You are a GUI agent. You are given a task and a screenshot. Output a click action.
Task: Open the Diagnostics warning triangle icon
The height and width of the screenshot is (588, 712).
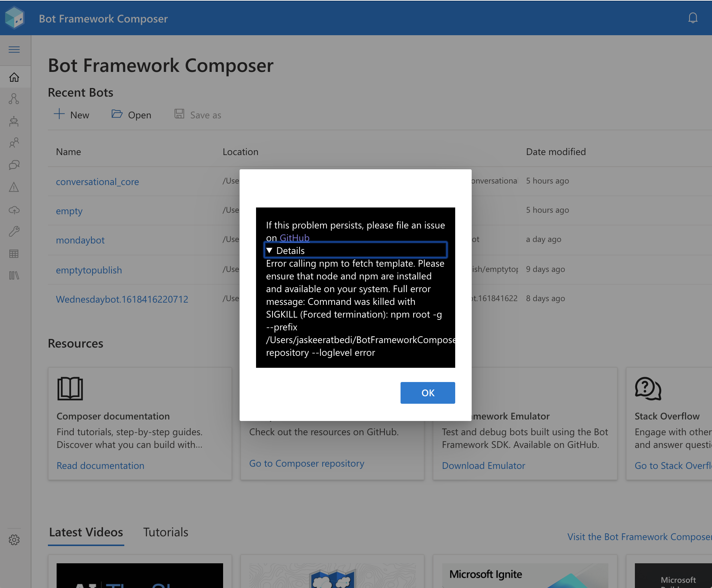click(14, 187)
